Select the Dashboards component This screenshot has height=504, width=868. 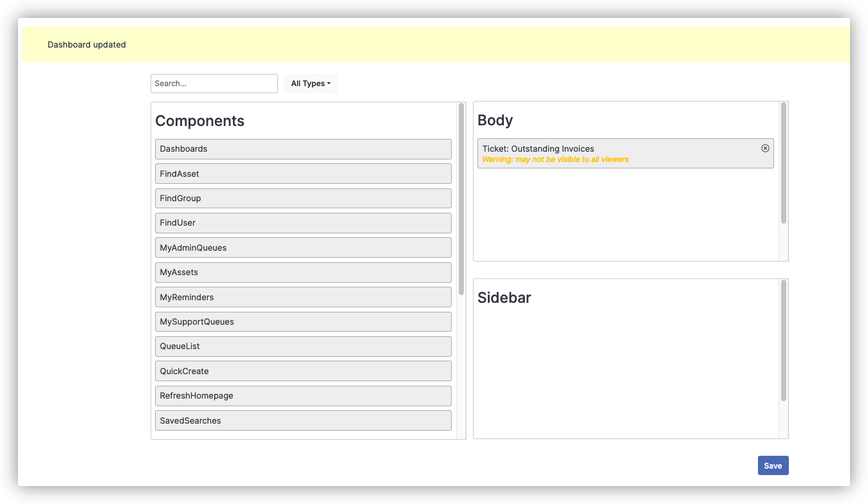tap(302, 148)
